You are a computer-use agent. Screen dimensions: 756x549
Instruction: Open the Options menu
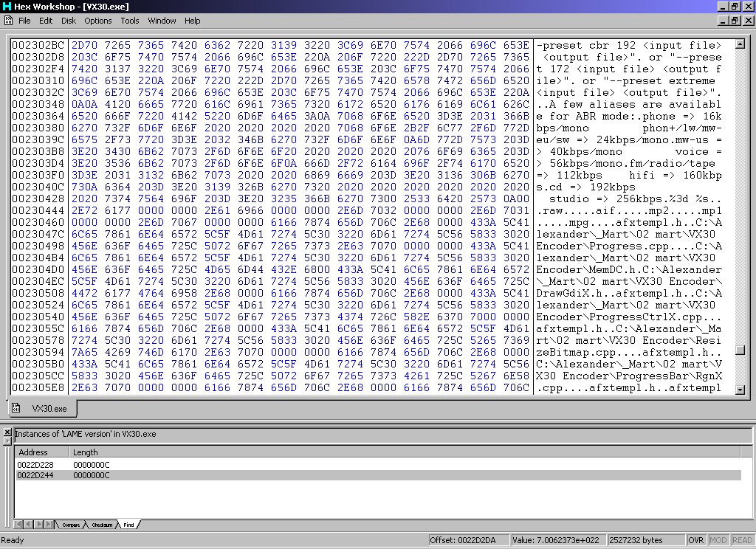coord(98,21)
